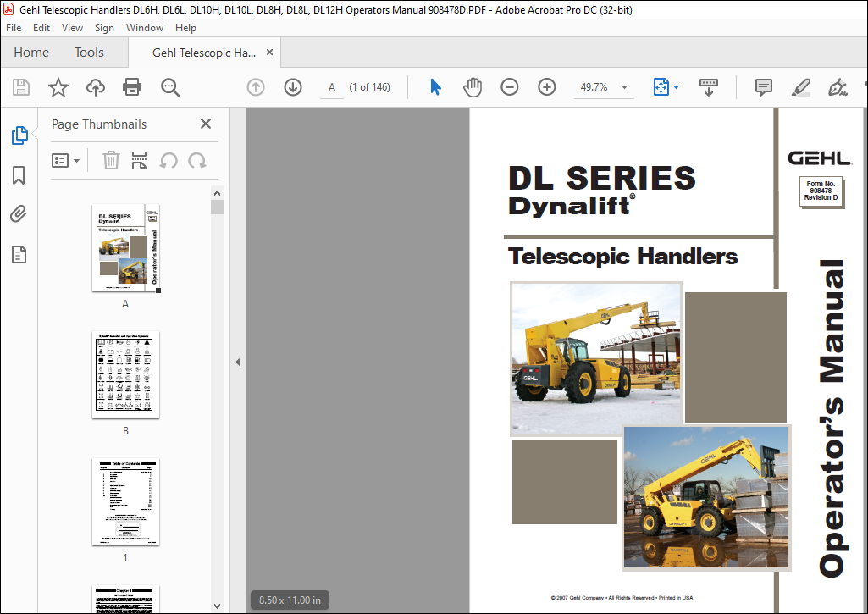Click the upload to cloud icon
Image resolution: width=868 pixels, height=614 pixels.
[x=95, y=87]
